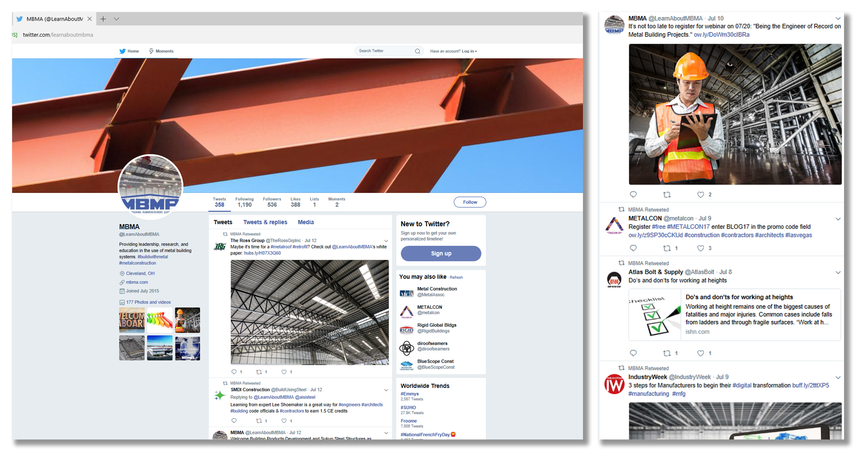Switch to Tweets & replies tab
This screenshot has height=462, width=868.
point(265,222)
